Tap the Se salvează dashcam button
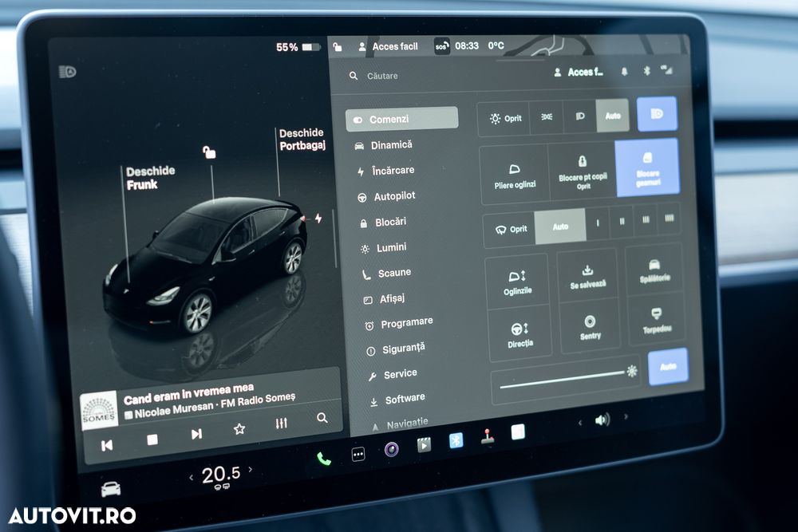798x532 pixels. pos(588,276)
